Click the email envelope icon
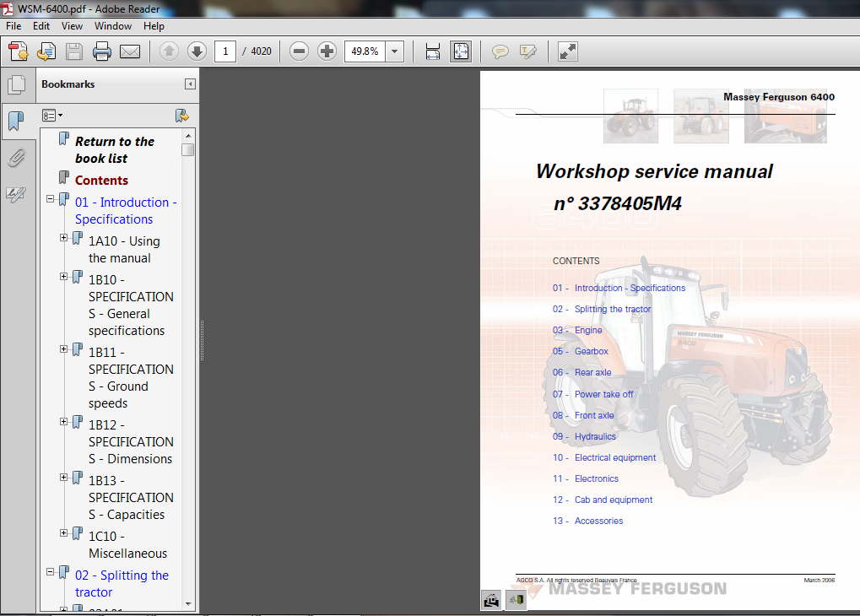 click(130, 51)
